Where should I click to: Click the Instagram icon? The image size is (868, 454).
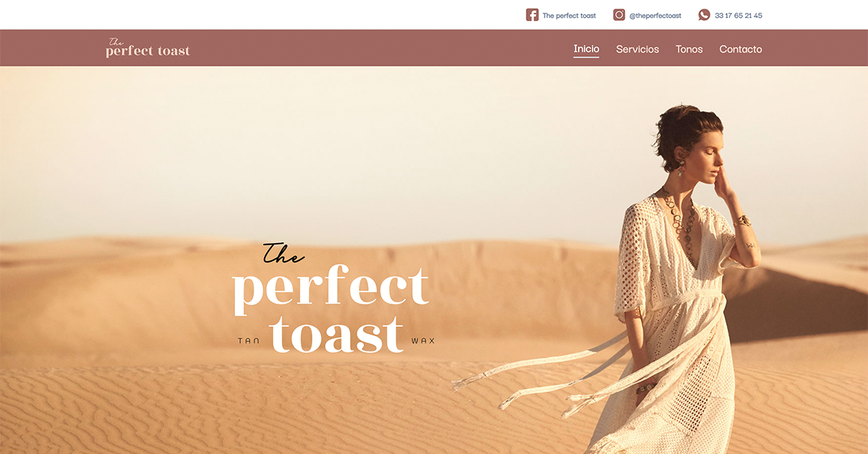click(x=619, y=14)
